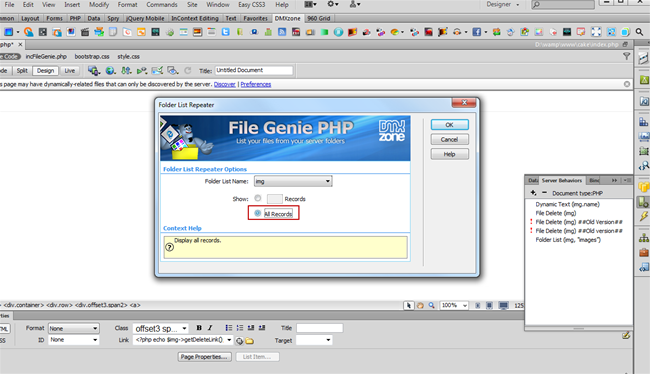Screen dimensions: 650x374
Task: Click the unordered list icon in Properties
Action: click(228, 328)
